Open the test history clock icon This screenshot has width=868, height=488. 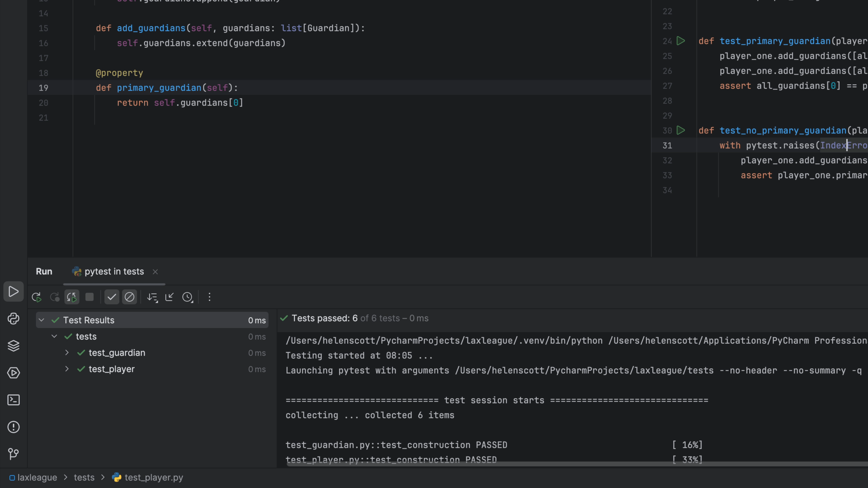coord(188,297)
